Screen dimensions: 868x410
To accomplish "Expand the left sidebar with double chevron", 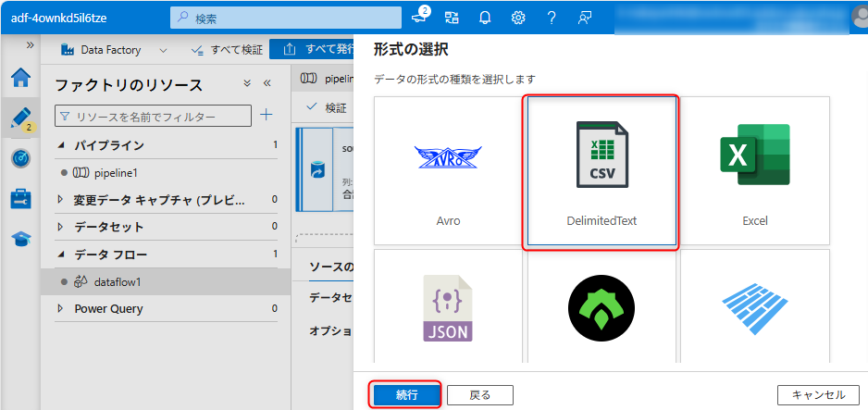I will click(x=31, y=44).
